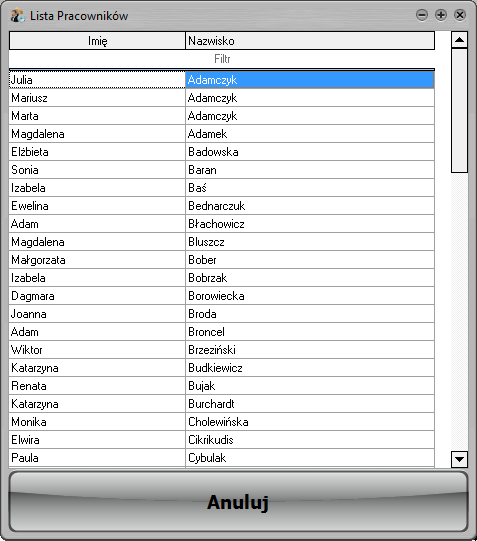Select the first name Paula

click(97, 458)
